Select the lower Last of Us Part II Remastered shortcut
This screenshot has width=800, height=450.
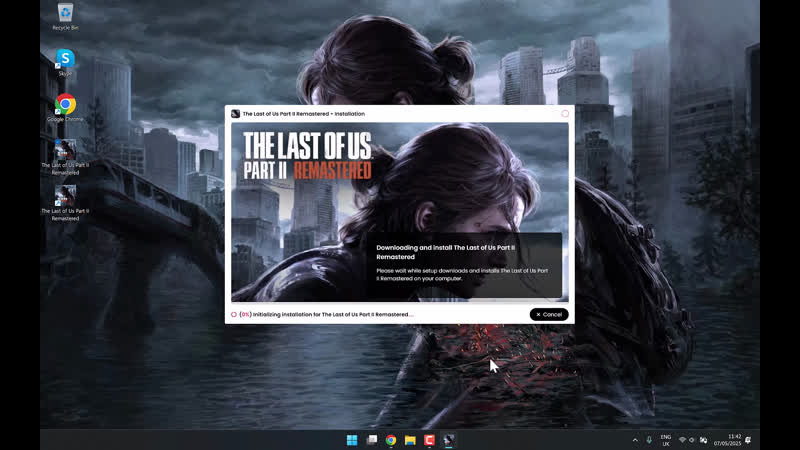point(65,203)
